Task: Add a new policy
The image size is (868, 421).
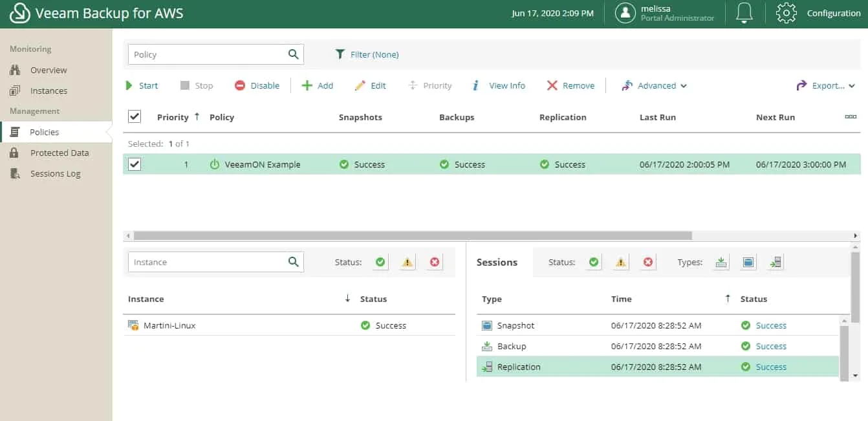Action: coord(318,85)
